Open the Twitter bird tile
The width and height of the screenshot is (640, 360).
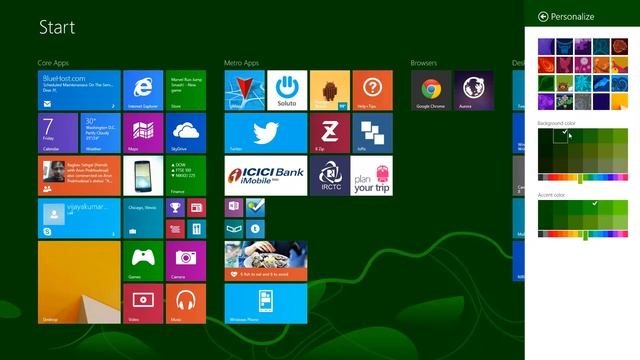[x=266, y=133]
